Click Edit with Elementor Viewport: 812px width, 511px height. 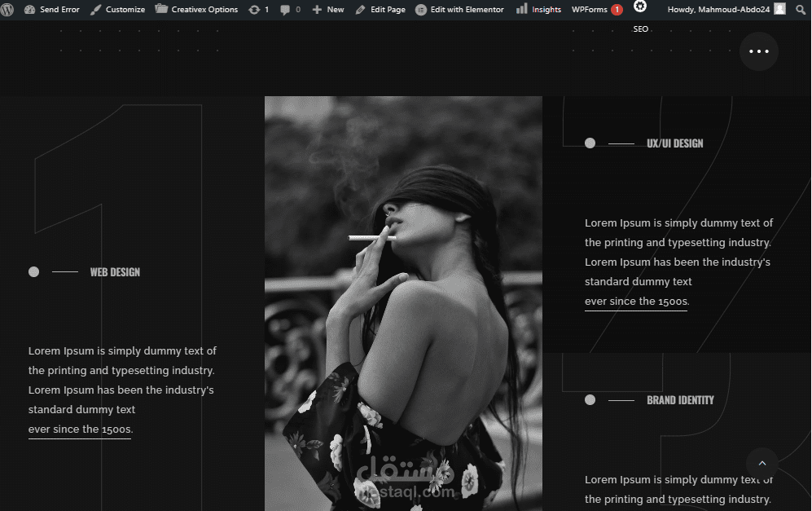(x=460, y=9)
